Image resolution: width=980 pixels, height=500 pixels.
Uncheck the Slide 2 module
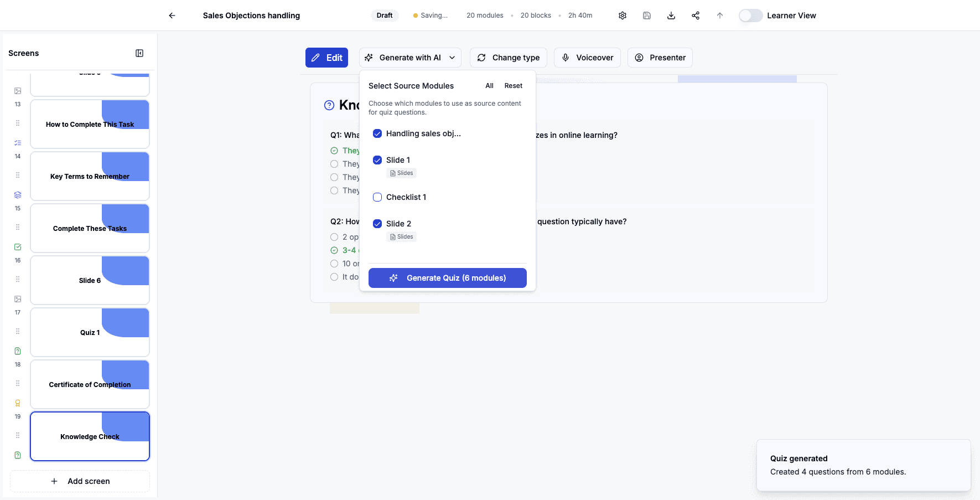point(377,224)
